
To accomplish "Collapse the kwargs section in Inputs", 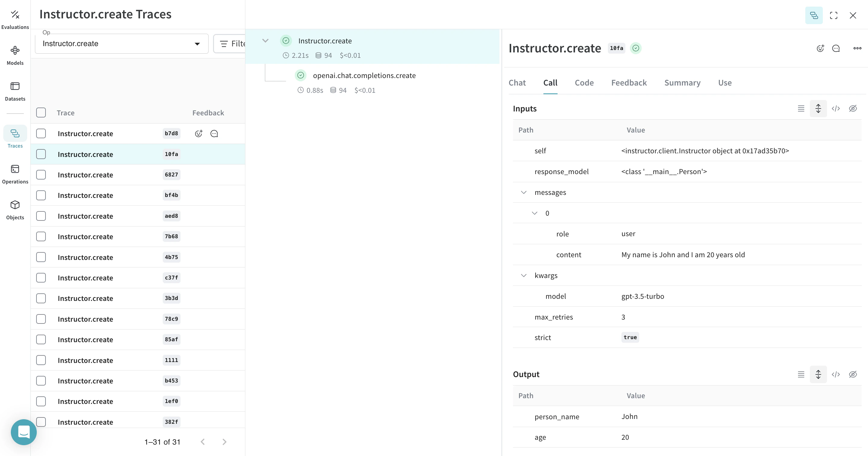I will click(524, 275).
